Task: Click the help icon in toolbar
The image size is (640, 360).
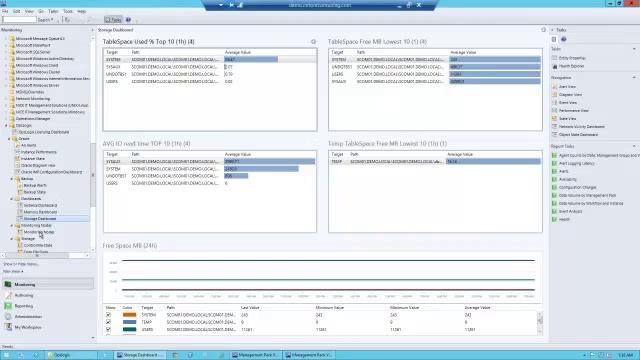Action: (x=128, y=20)
